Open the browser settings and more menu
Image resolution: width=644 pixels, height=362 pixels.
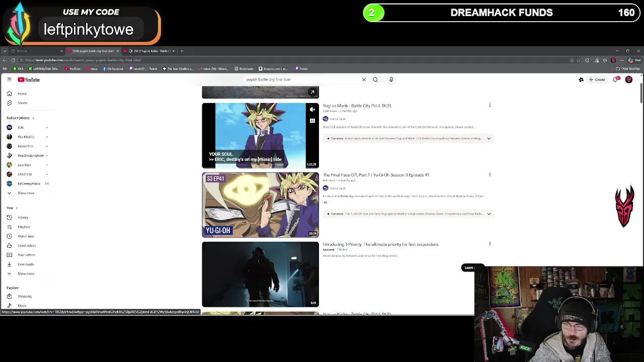[x=621, y=60]
